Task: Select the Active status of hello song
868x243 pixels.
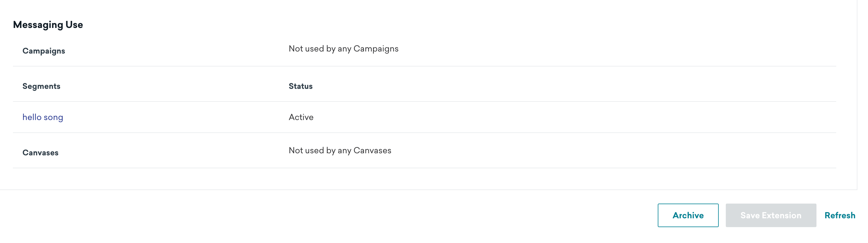Action: coord(301,117)
